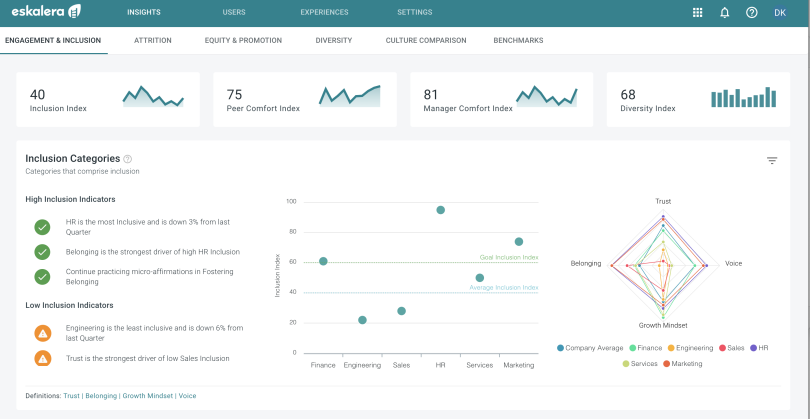This screenshot has height=419, width=810.
Task: Switch to the Diversity tab
Action: [x=334, y=40]
